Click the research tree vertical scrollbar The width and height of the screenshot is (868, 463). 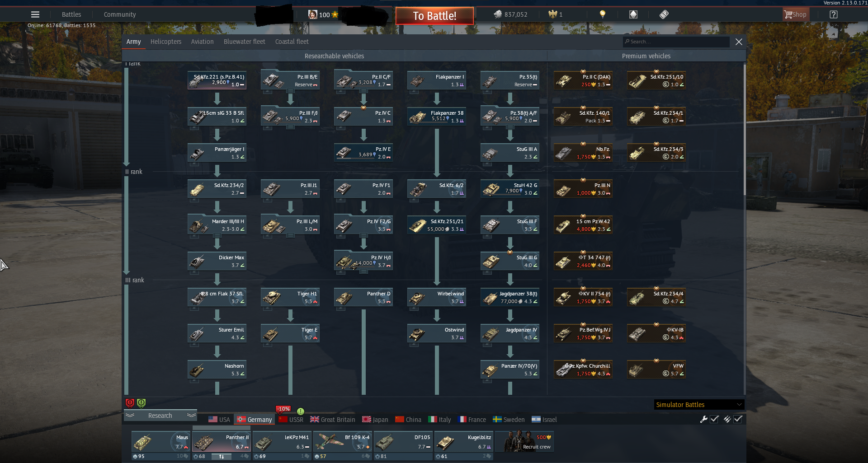pyautogui.click(x=744, y=130)
